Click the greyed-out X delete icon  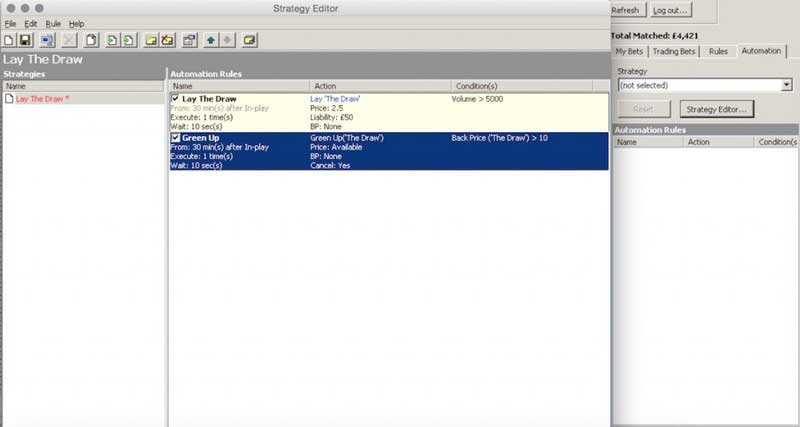(69, 40)
